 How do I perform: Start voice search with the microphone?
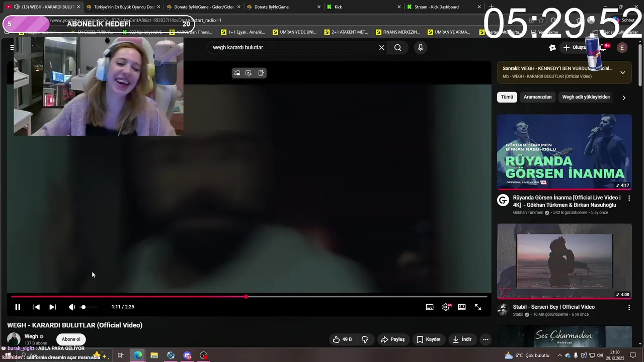[x=421, y=47]
